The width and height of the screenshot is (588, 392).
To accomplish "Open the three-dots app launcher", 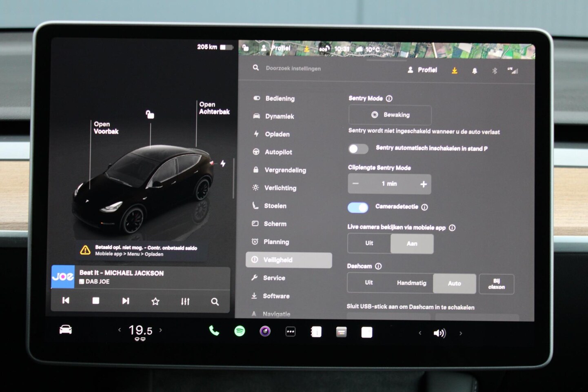I will (x=291, y=332).
